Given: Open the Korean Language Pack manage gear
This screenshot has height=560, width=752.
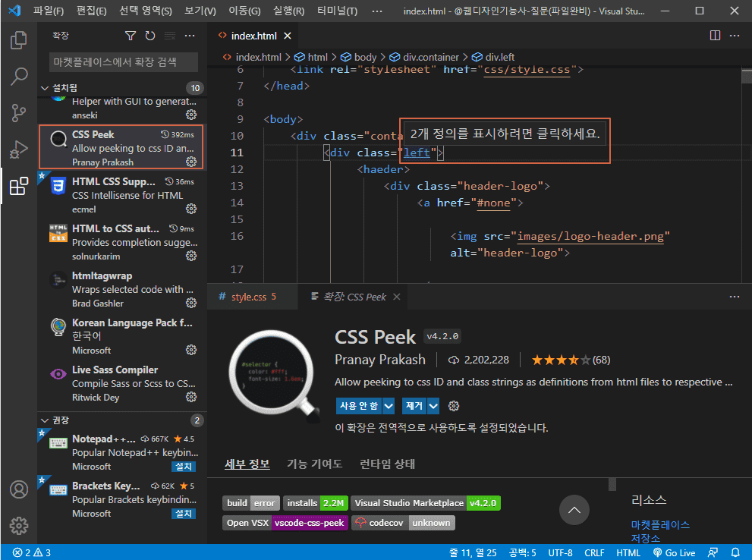Looking at the screenshot, I should [191, 350].
